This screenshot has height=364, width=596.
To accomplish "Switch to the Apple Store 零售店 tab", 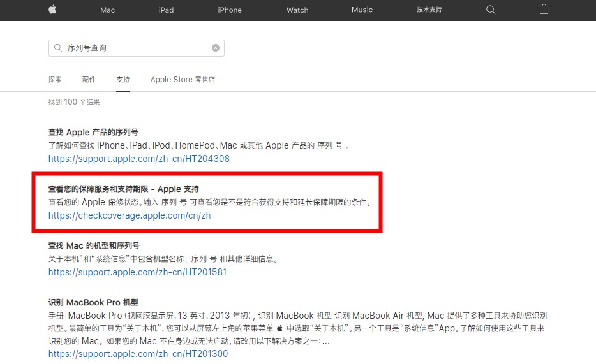I will pyautogui.click(x=183, y=79).
